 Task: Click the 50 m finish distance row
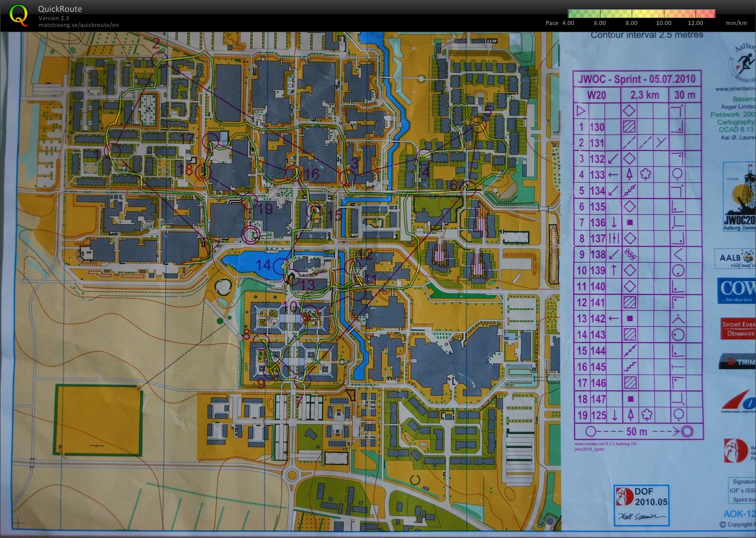point(639,431)
